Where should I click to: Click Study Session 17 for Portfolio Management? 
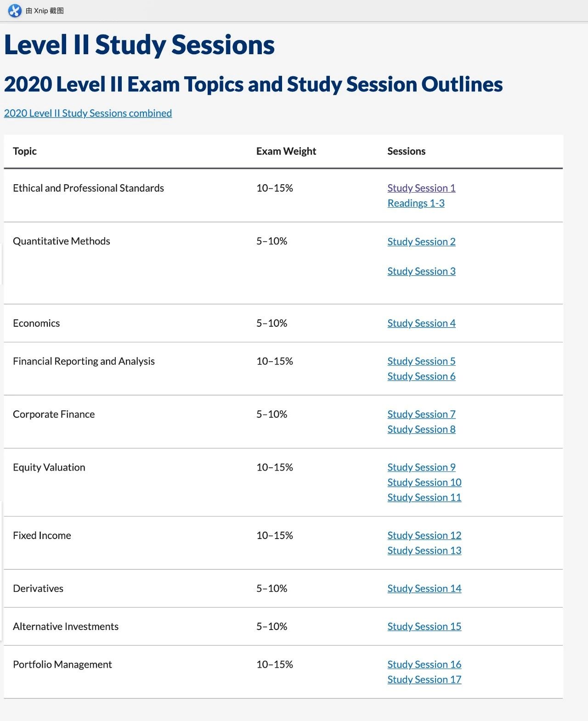click(x=424, y=680)
